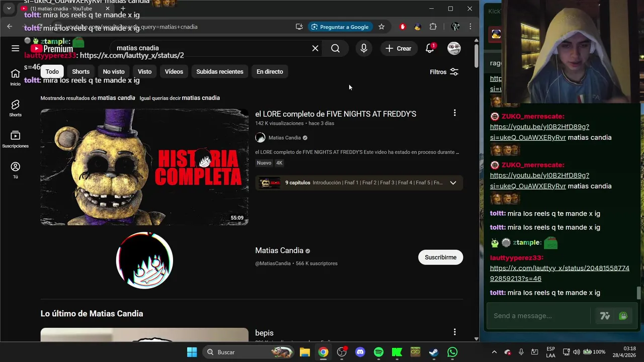Open a new Chrome tab with plus
The width and height of the screenshot is (644, 362).
(123, 9)
